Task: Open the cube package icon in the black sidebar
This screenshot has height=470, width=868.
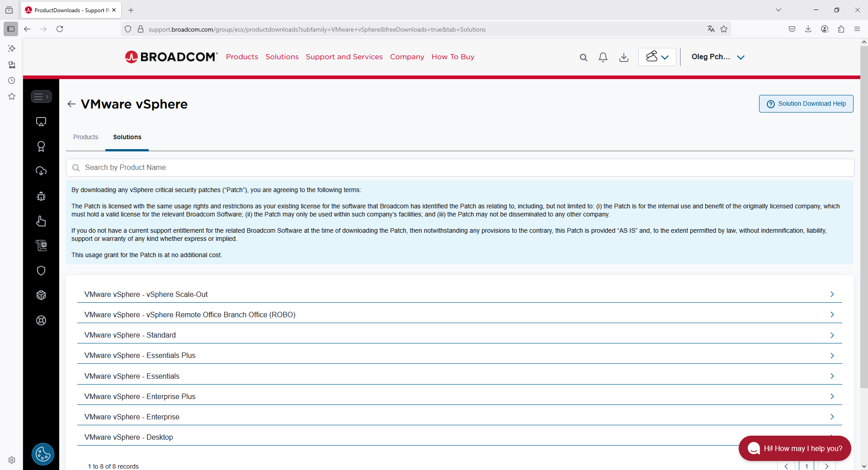Action: click(41, 295)
